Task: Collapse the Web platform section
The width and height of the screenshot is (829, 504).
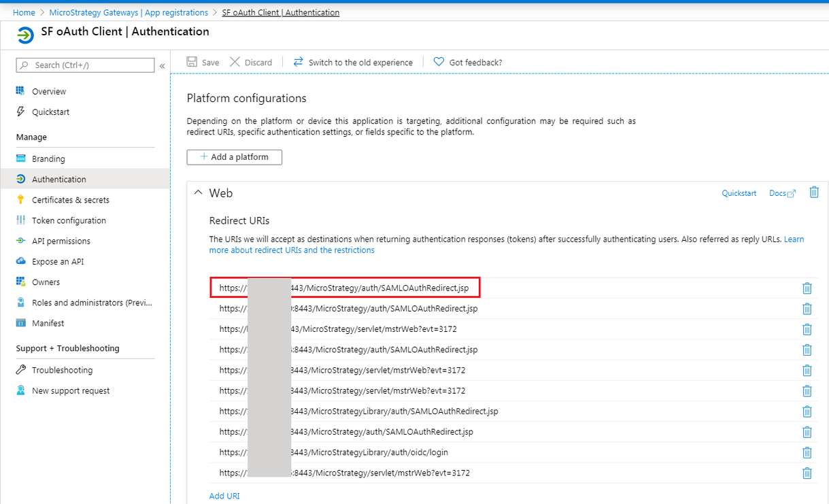Action: (x=198, y=193)
